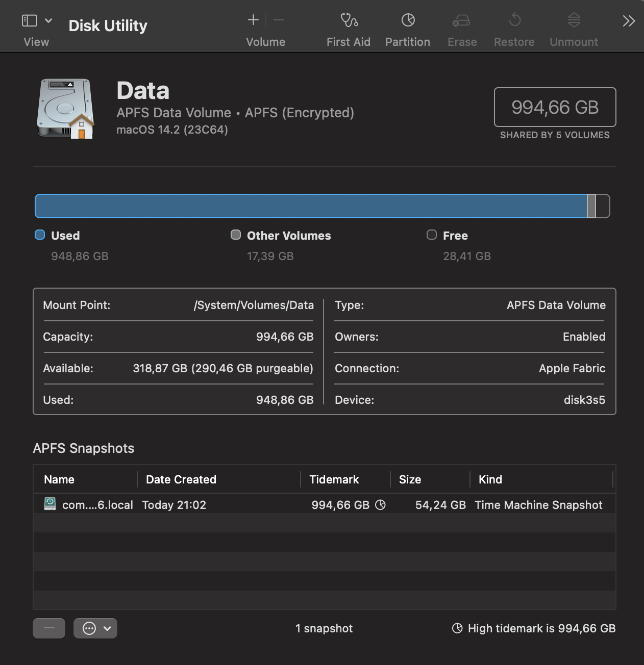Click the Free space value 28,41 GB
The height and width of the screenshot is (665, 644).
tap(467, 256)
